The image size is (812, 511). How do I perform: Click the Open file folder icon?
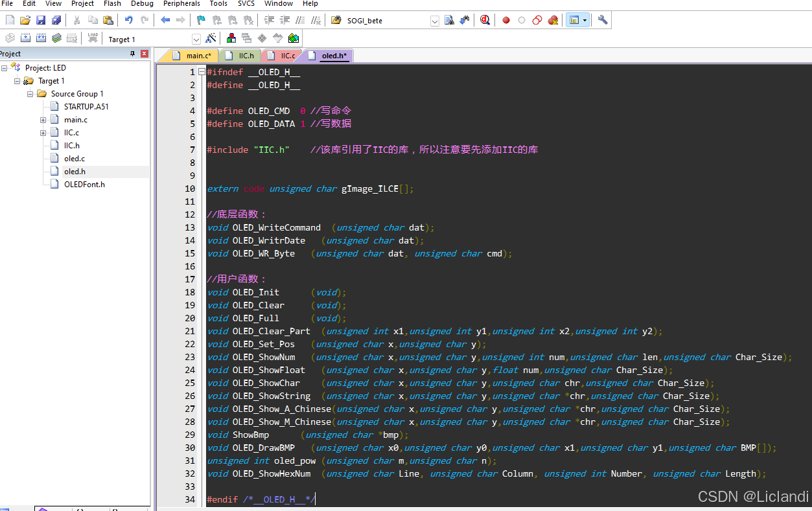[x=25, y=20]
